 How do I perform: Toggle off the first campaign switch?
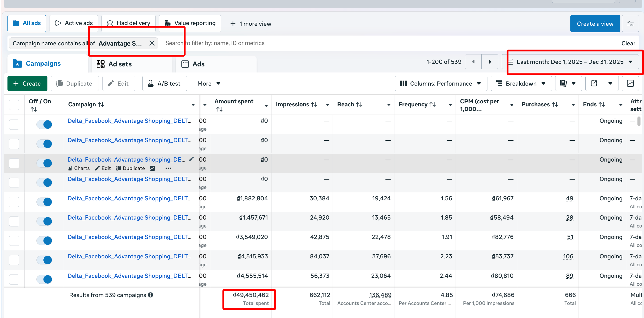tap(44, 124)
